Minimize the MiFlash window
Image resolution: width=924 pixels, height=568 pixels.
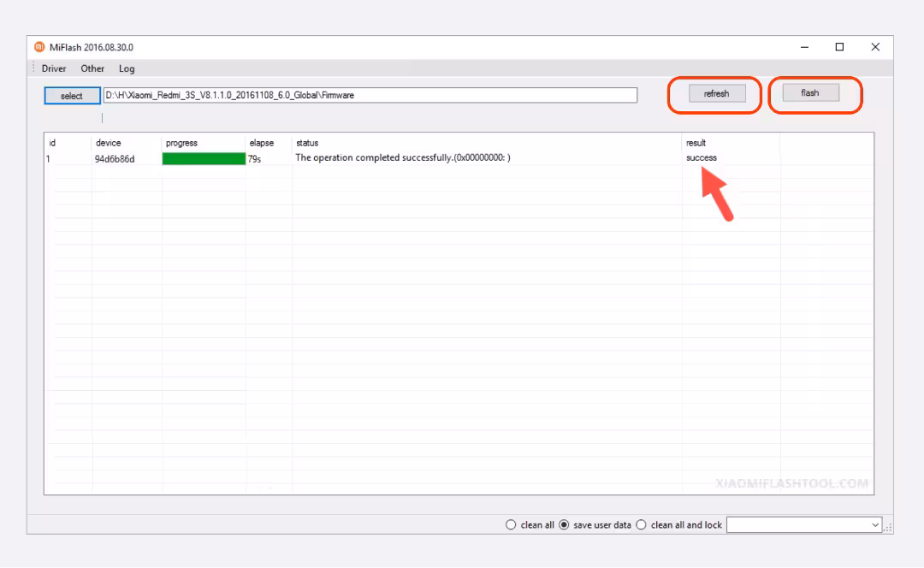pyautogui.click(x=804, y=47)
